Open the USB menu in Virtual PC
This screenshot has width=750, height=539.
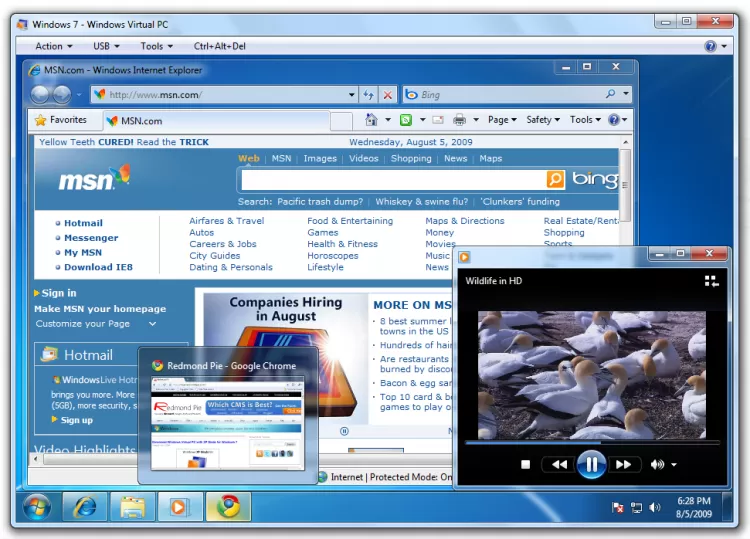coord(106,46)
